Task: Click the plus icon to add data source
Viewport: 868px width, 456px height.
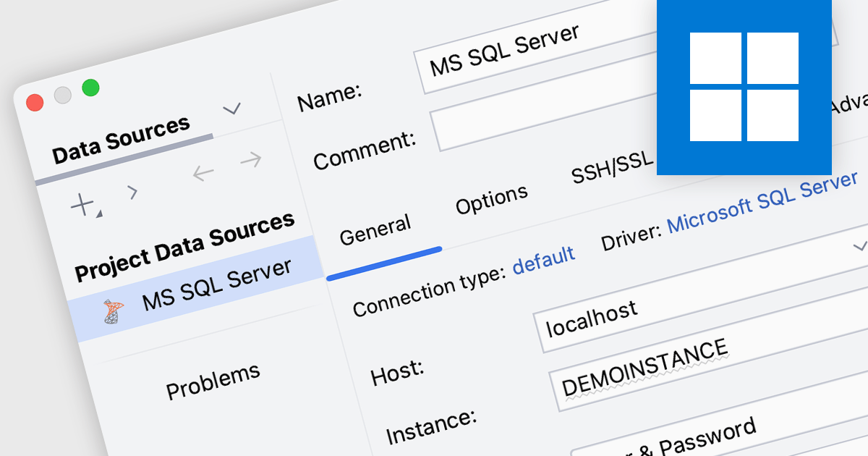Action: (x=83, y=205)
